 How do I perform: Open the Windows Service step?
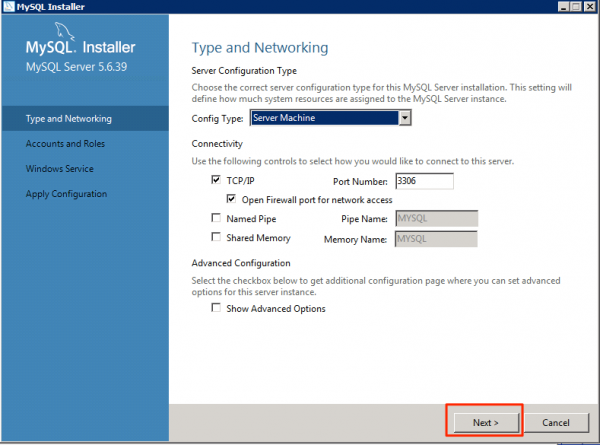click(x=60, y=169)
